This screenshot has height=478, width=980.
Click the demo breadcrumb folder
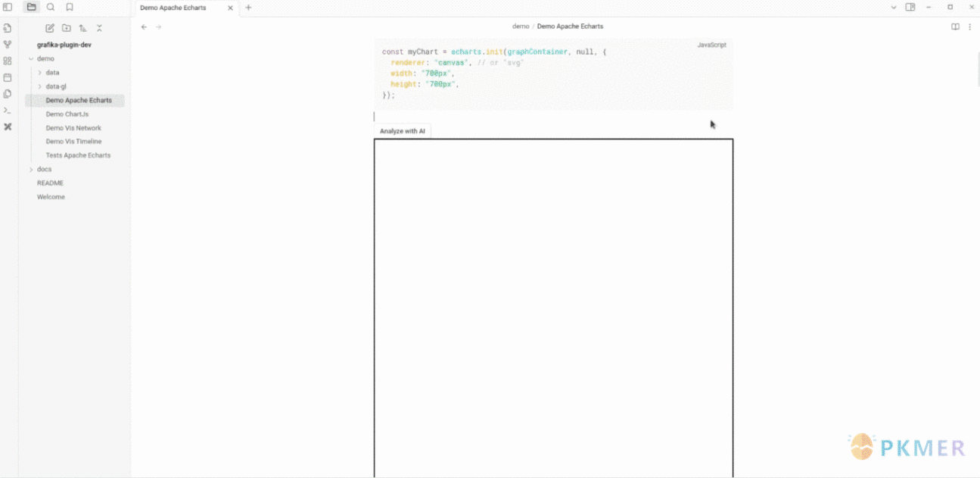click(x=521, y=27)
